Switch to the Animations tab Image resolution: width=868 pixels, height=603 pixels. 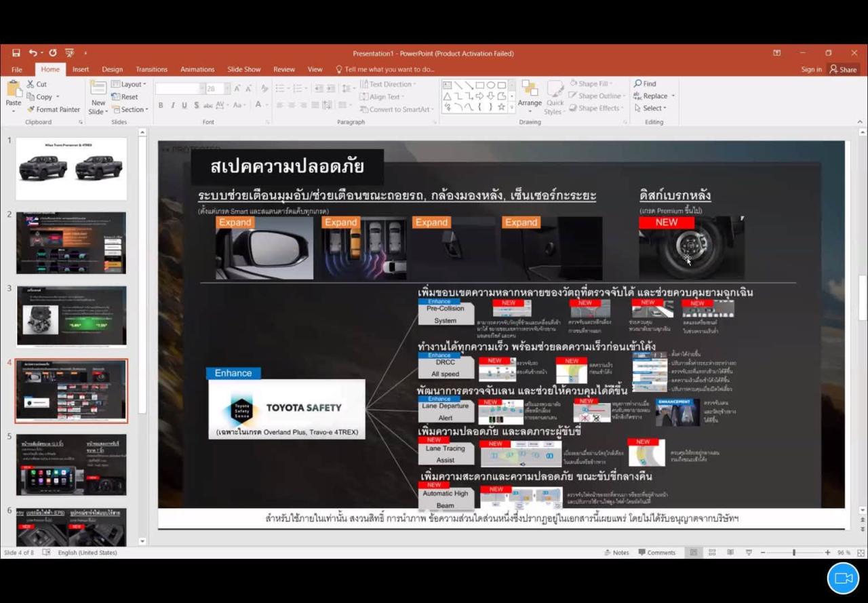click(197, 69)
